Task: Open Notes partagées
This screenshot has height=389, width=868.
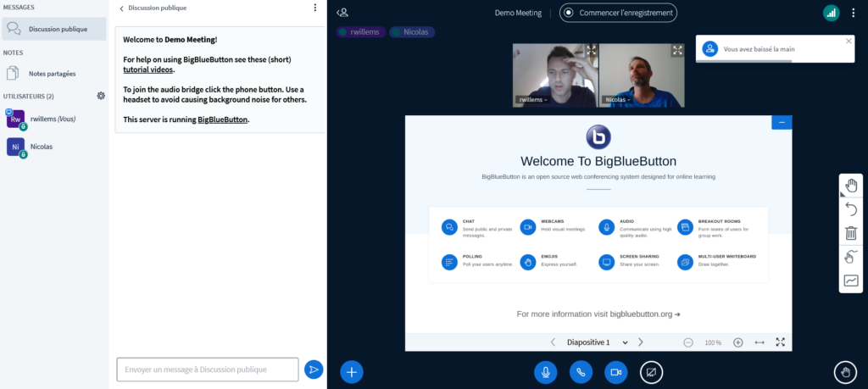Action: click(x=53, y=73)
